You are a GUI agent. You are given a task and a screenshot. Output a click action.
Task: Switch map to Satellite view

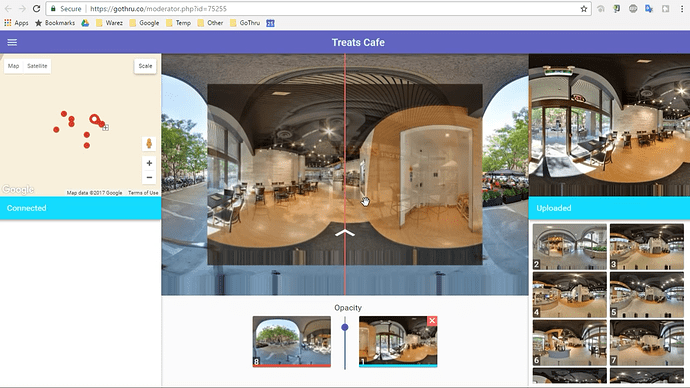(x=37, y=66)
